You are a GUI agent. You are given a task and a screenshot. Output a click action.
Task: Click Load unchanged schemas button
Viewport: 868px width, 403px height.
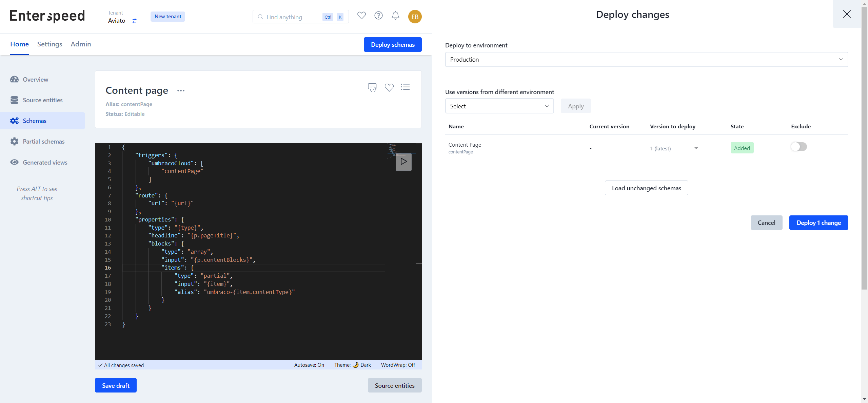coord(646,188)
